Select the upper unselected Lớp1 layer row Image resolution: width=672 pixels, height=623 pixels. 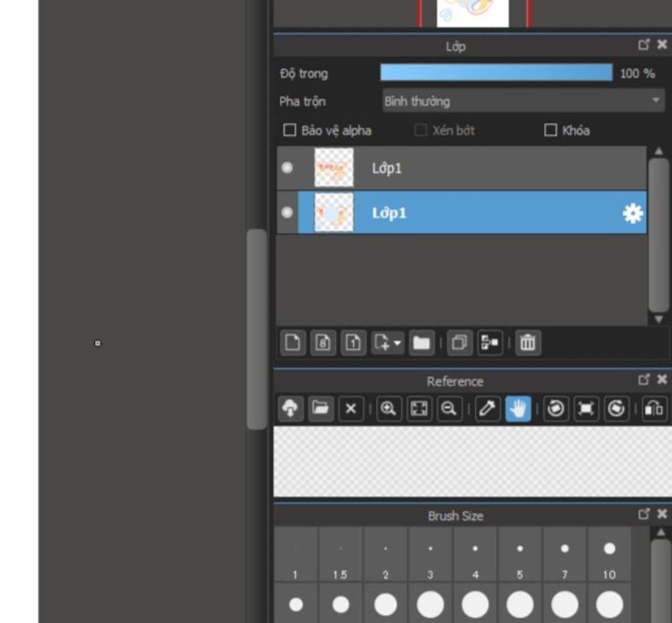pos(461,167)
